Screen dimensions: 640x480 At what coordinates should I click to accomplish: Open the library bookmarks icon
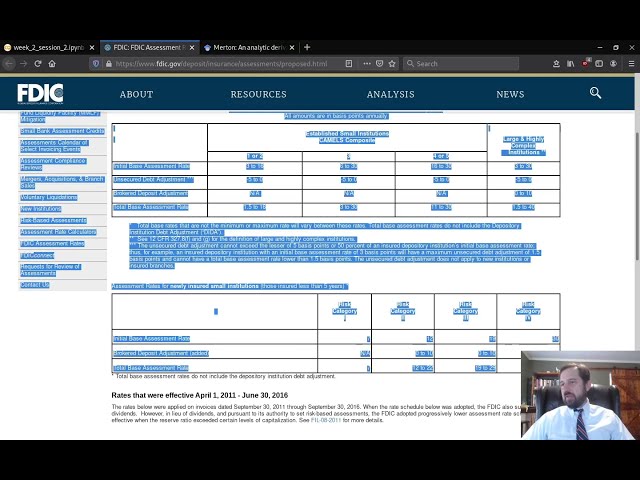click(570, 64)
